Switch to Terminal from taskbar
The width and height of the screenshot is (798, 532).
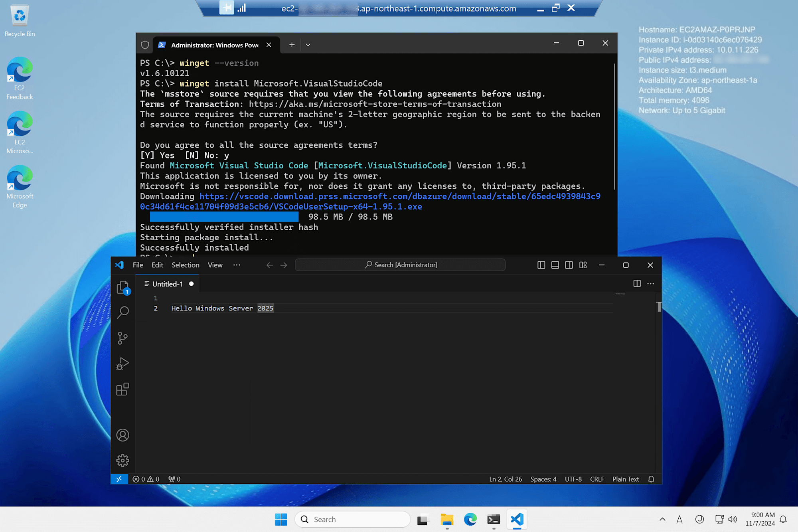point(494,519)
